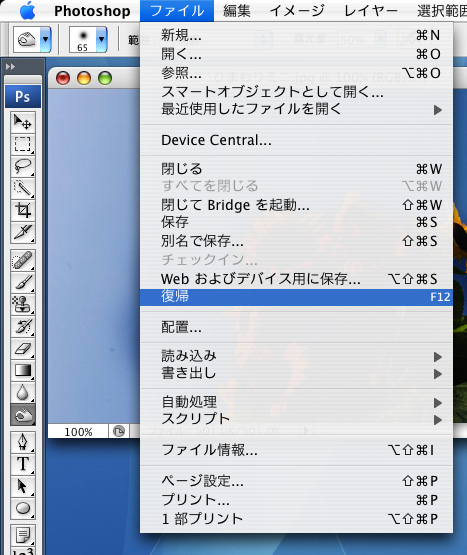Click the status bar preview icon beside 100%
Viewport: 467px width, 555px height.
coord(119,431)
